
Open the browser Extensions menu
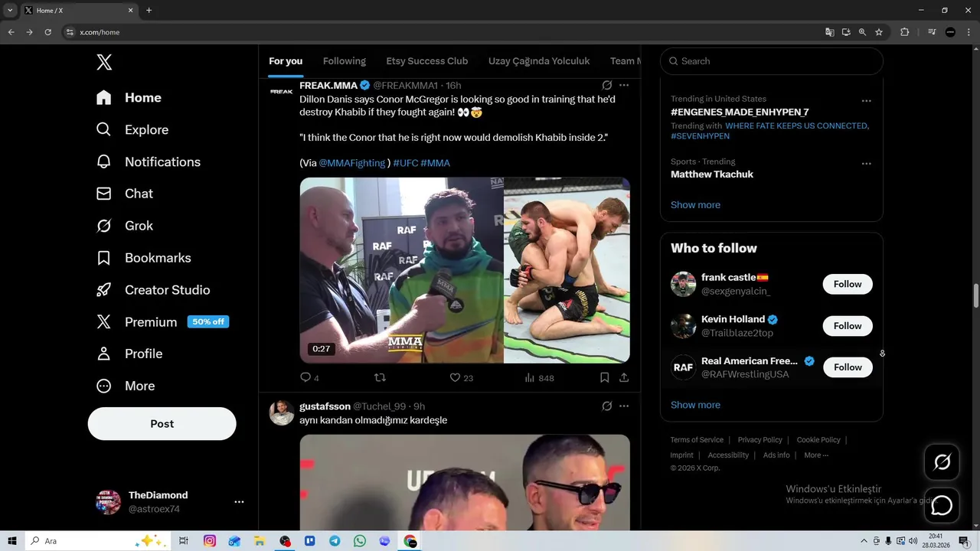[904, 32]
